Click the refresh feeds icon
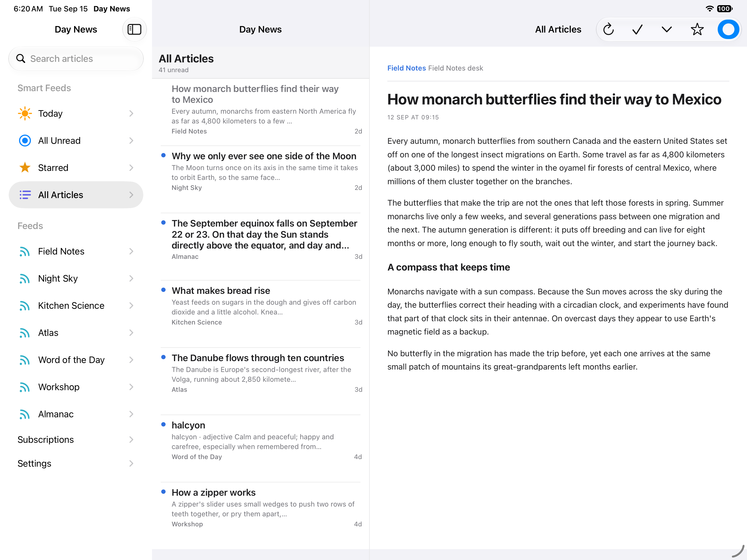The image size is (747, 560). (x=609, y=30)
